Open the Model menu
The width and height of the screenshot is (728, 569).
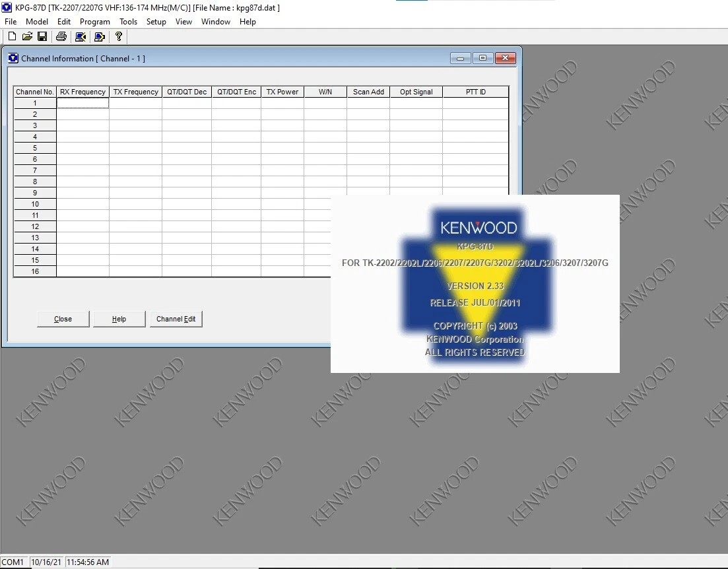pyautogui.click(x=37, y=21)
